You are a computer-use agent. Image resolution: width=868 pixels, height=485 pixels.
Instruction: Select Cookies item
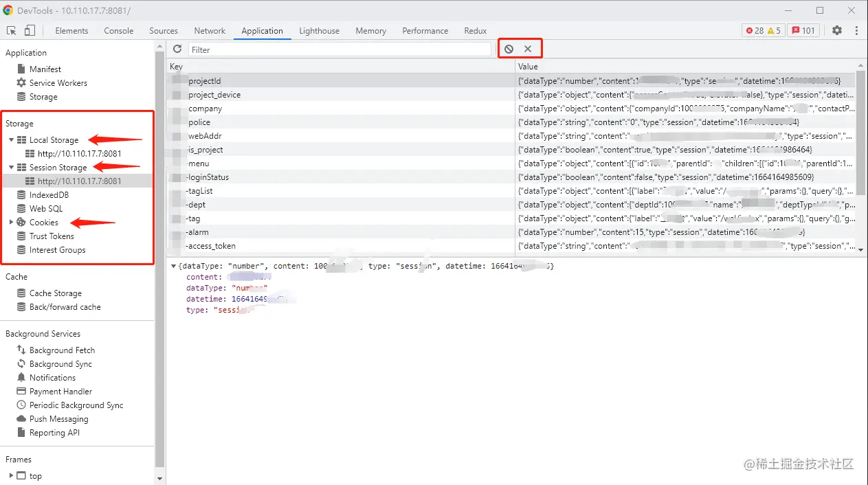(x=44, y=223)
